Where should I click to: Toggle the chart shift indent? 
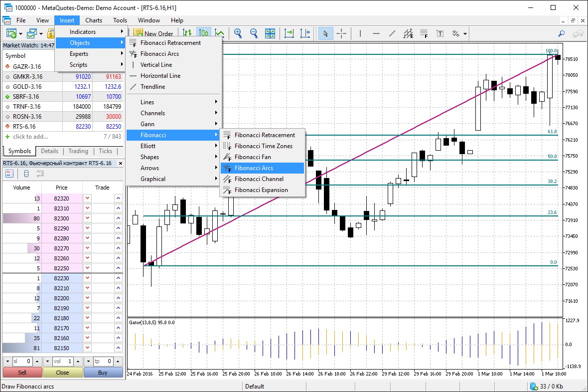click(x=306, y=33)
